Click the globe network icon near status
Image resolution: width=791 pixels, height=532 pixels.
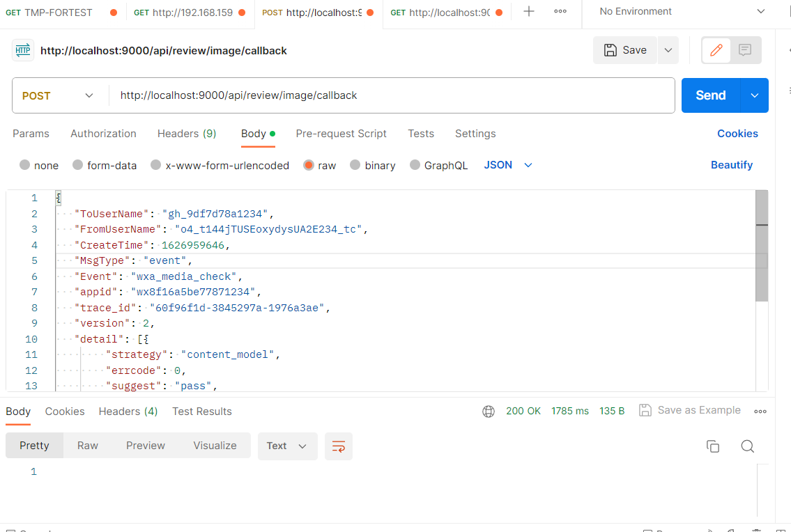point(489,412)
